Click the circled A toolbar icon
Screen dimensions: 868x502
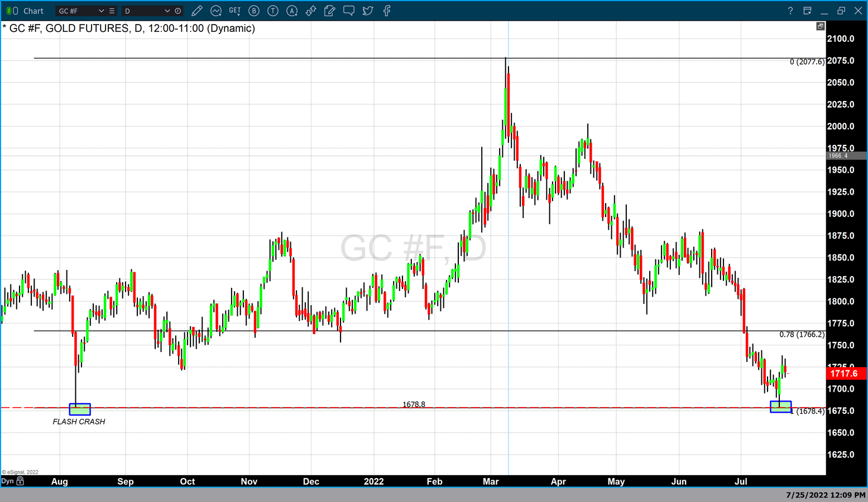click(292, 11)
